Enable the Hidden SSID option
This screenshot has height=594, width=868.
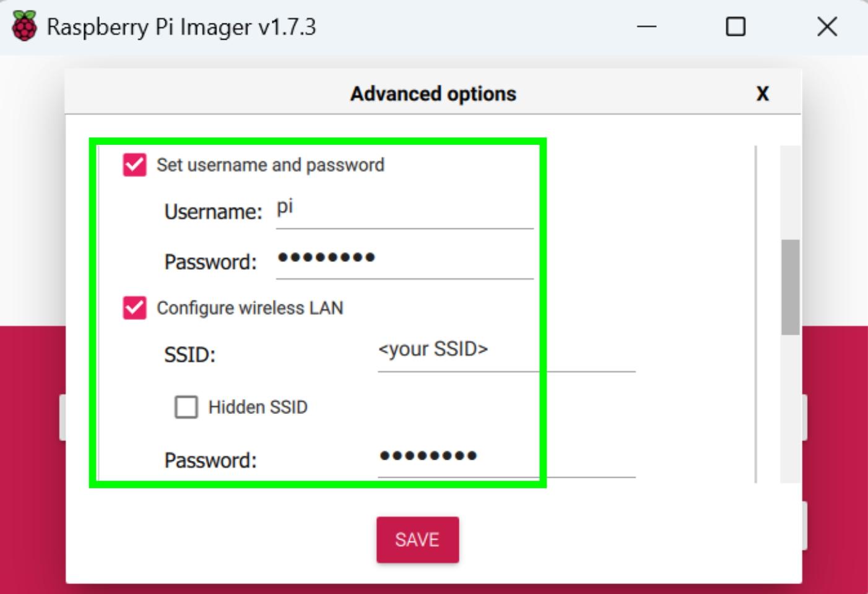[x=186, y=407]
